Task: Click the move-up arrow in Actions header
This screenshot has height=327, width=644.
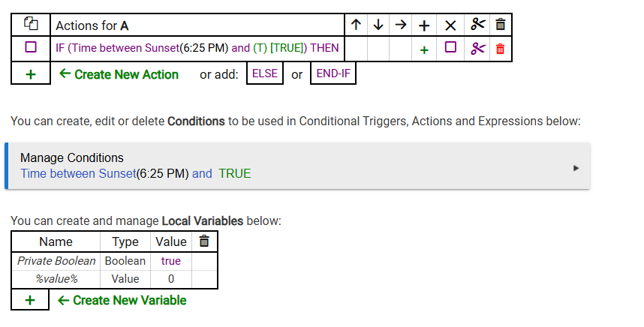Action: (x=356, y=25)
